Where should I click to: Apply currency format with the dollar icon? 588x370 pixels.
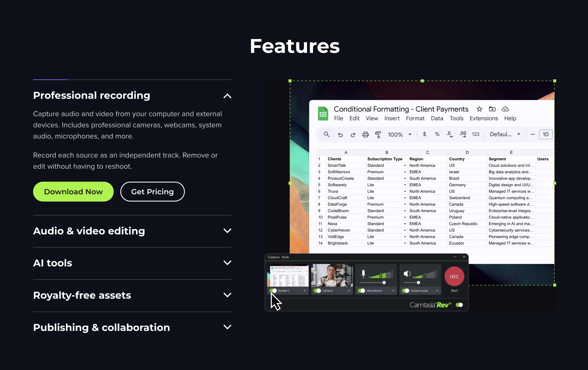(424, 134)
